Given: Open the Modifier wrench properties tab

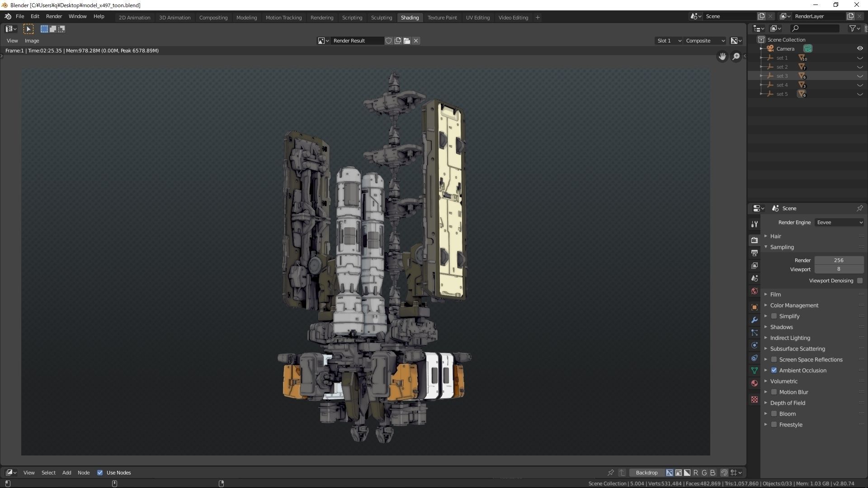Looking at the screenshot, I should 754,320.
